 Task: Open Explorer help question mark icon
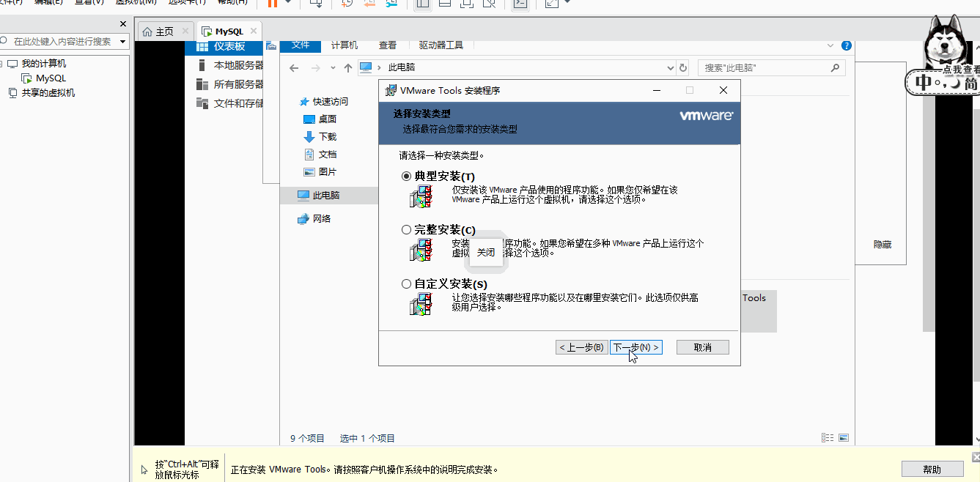click(x=847, y=45)
